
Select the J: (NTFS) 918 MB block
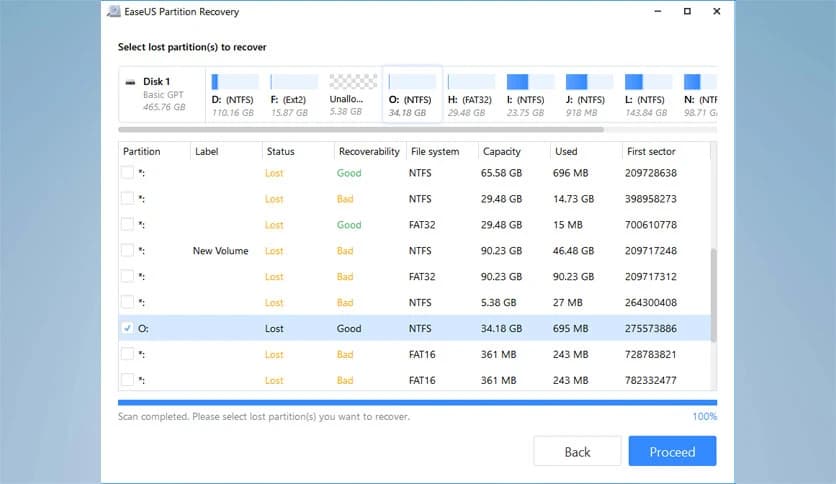589,95
